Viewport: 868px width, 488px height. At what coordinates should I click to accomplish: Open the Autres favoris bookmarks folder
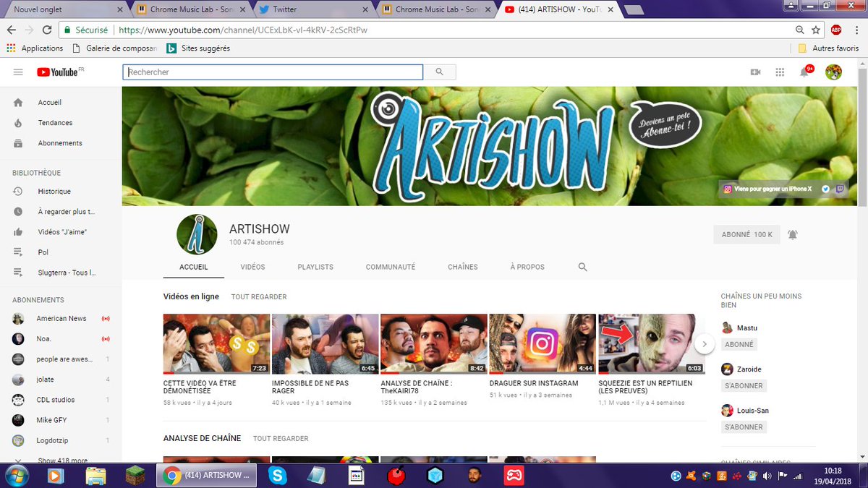pyautogui.click(x=828, y=48)
